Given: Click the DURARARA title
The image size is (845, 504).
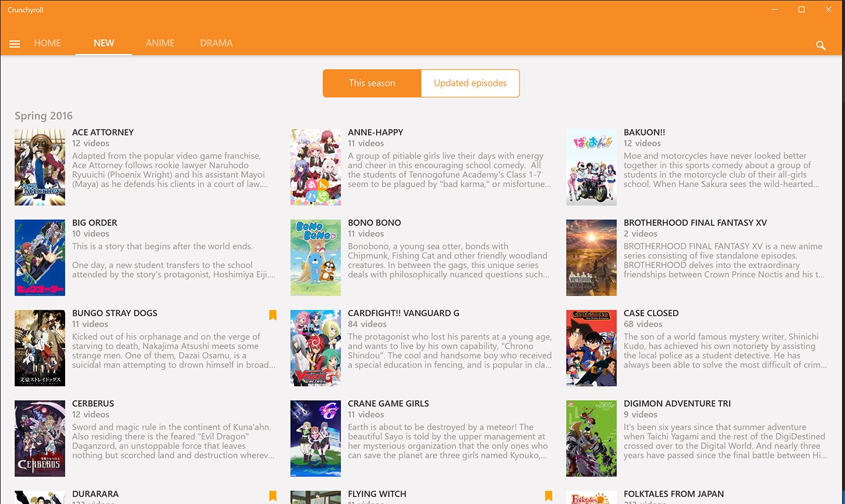Looking at the screenshot, I should click(x=95, y=494).
